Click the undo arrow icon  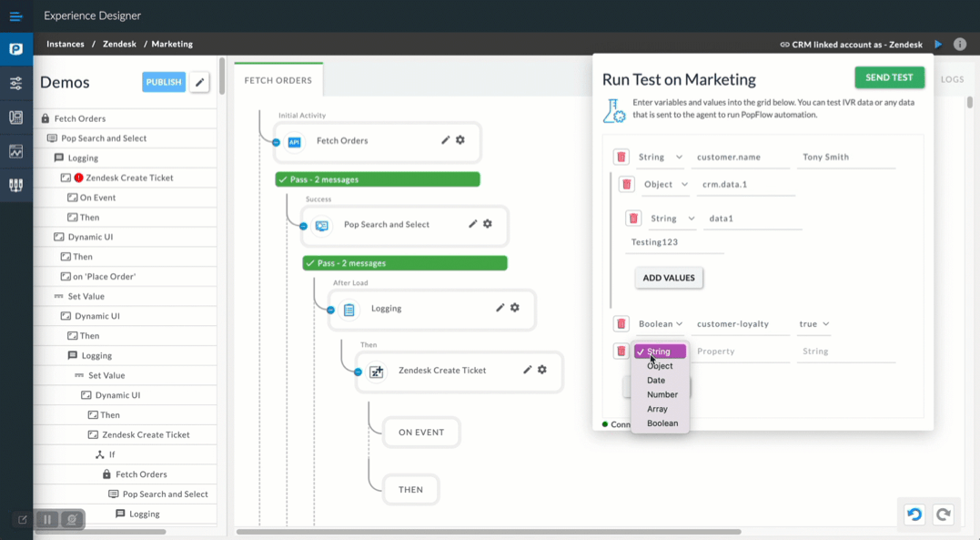[x=914, y=515]
